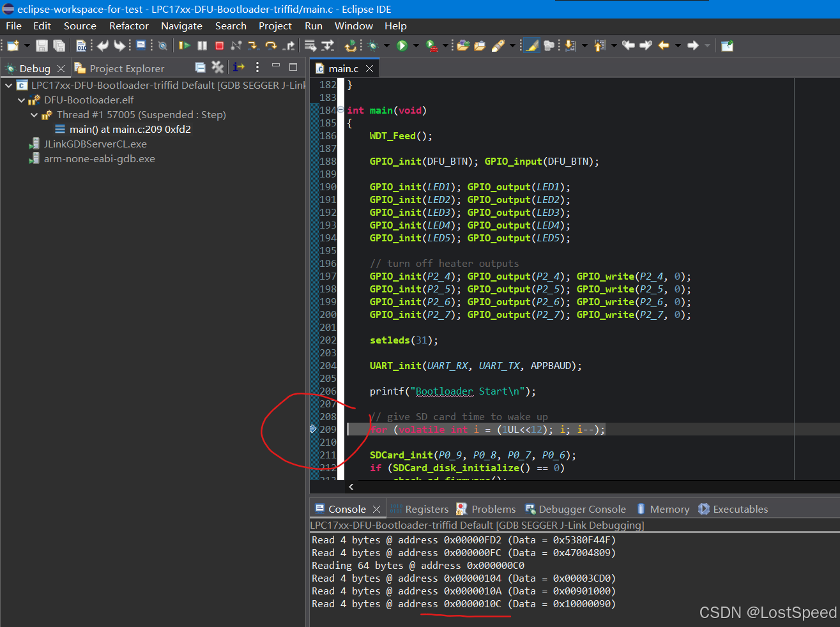The width and height of the screenshot is (840, 627).
Task: Open the Navigate menu
Action: click(181, 26)
